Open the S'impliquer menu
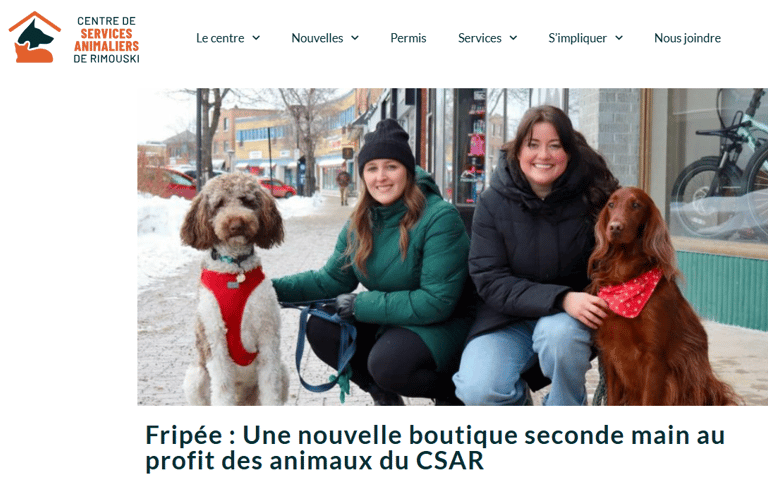The image size is (768, 487). pyautogui.click(x=577, y=38)
